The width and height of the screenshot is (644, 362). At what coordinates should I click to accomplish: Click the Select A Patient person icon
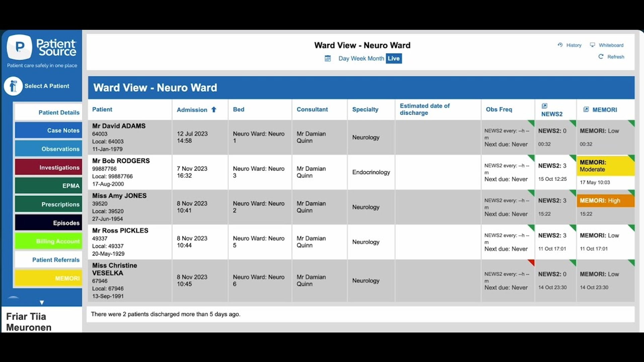(13, 86)
